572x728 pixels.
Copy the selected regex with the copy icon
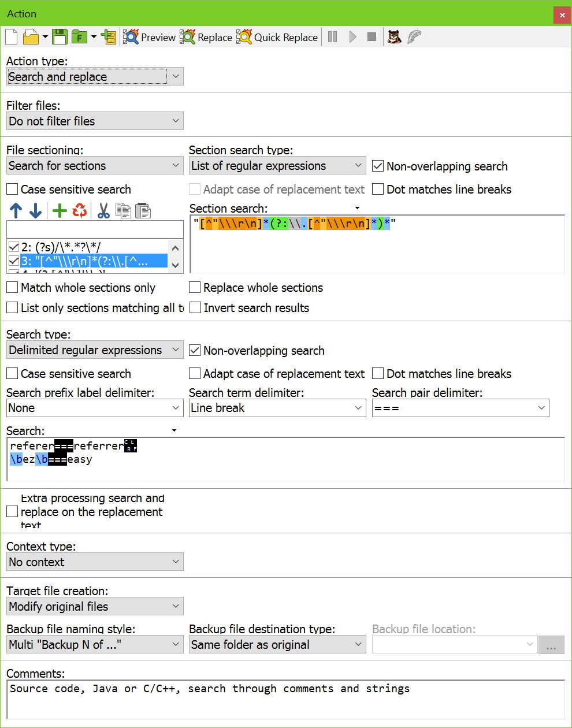point(123,210)
